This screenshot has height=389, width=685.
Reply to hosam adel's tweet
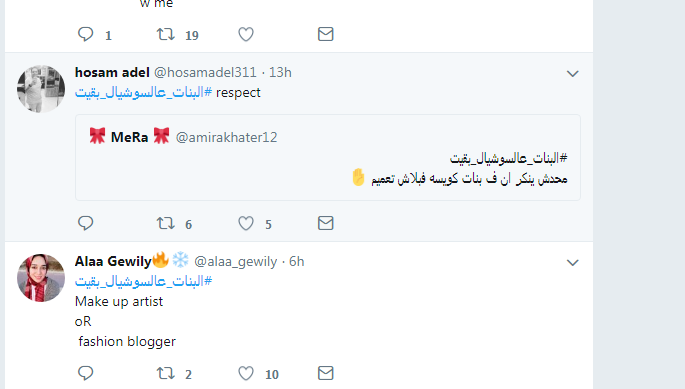(86, 223)
